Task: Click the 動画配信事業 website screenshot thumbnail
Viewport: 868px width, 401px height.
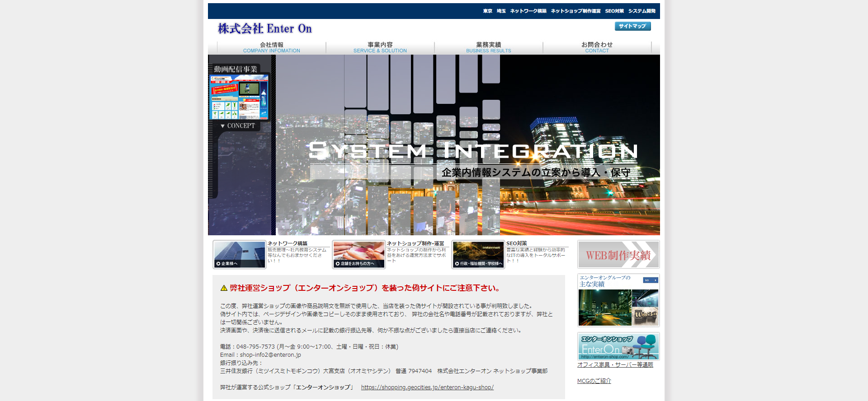Action: (x=240, y=97)
